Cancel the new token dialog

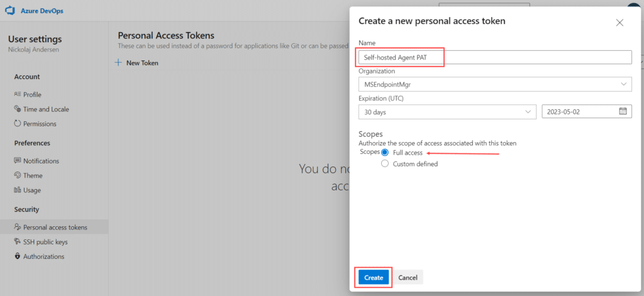click(408, 278)
